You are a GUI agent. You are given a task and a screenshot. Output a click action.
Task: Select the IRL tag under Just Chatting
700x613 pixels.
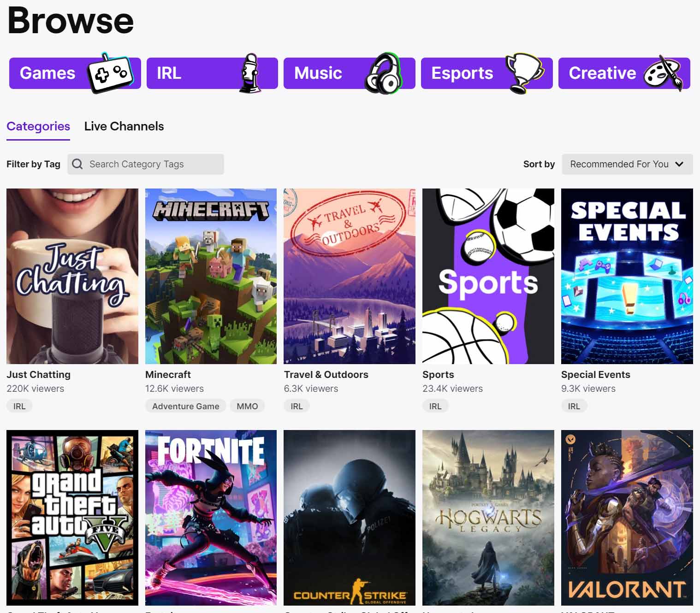pyautogui.click(x=19, y=406)
